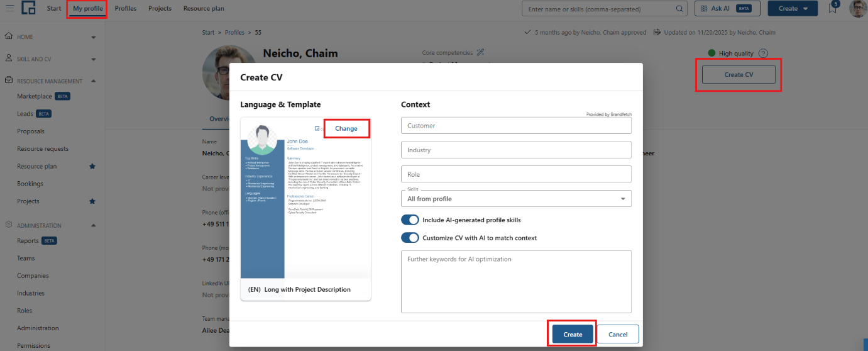The height and width of the screenshot is (351, 868).
Task: Click Cancel in the Create CV dialog
Action: [618, 334]
